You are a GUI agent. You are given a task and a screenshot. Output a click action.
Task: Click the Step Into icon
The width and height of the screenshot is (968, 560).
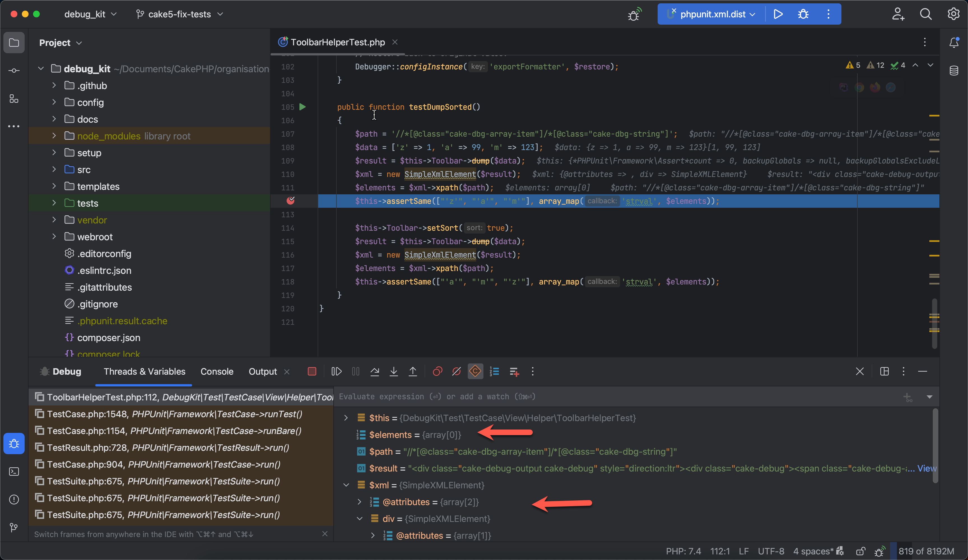coord(393,371)
